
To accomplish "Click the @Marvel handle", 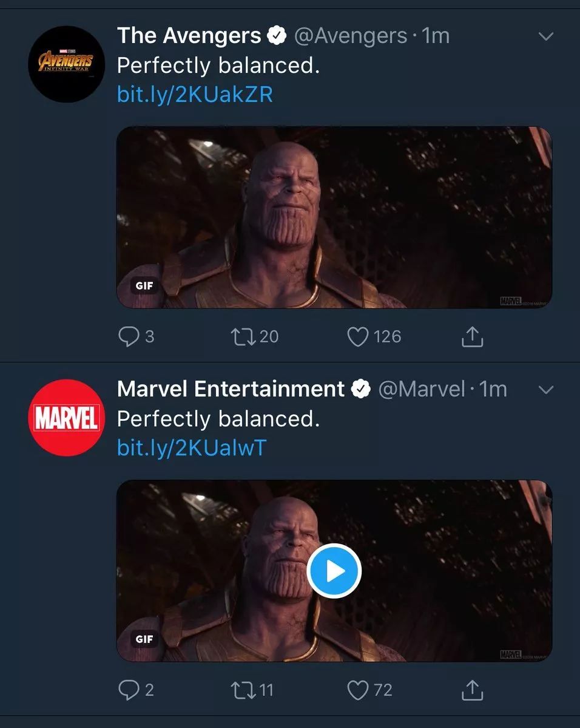I will [422, 389].
